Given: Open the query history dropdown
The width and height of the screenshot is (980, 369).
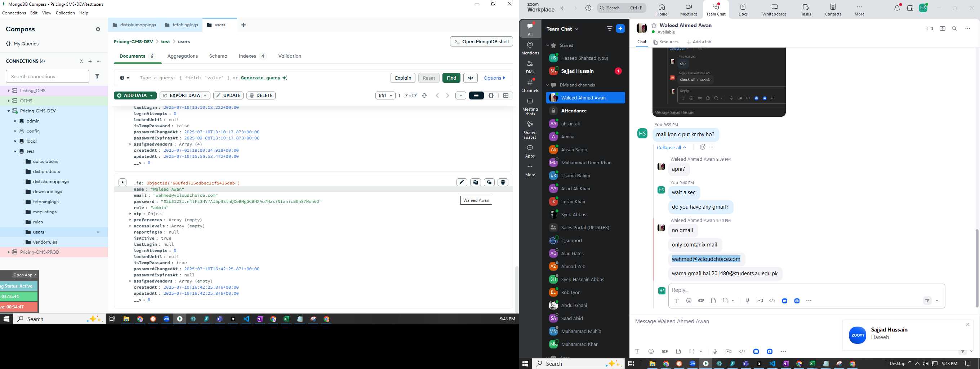Looking at the screenshot, I should coord(124,78).
